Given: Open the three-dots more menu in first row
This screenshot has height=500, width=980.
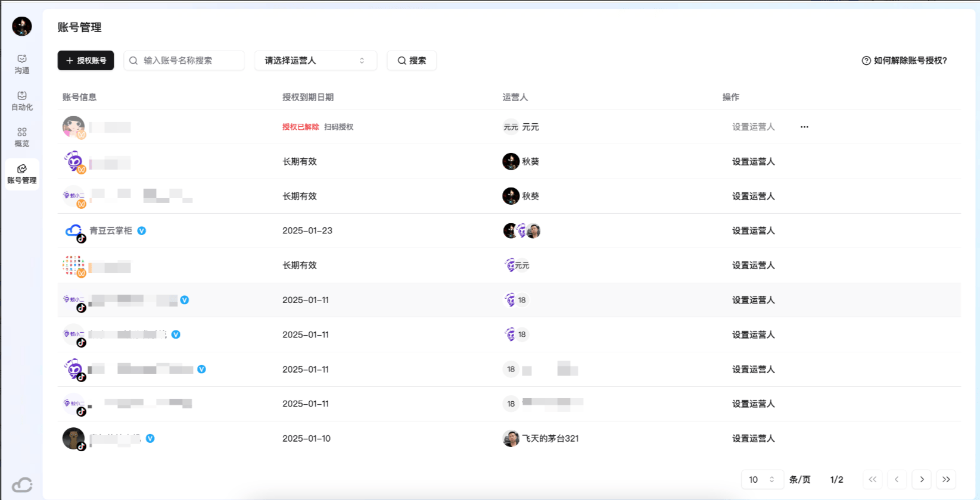Looking at the screenshot, I should tap(804, 127).
